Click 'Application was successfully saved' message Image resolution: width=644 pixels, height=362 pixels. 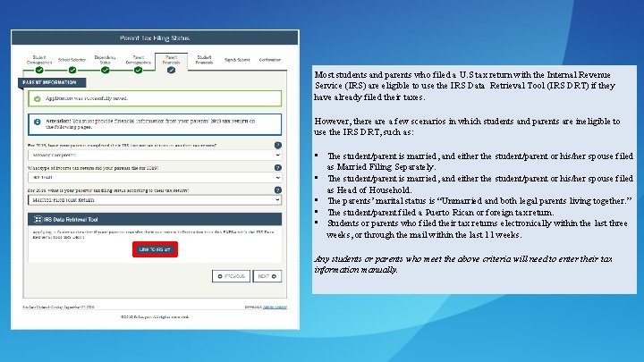pos(87,98)
